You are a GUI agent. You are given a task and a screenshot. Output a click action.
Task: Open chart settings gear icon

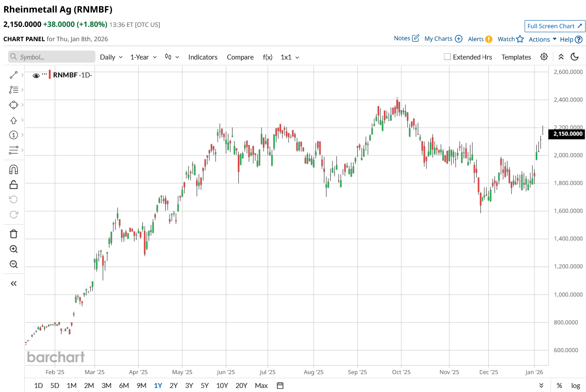coord(544,57)
